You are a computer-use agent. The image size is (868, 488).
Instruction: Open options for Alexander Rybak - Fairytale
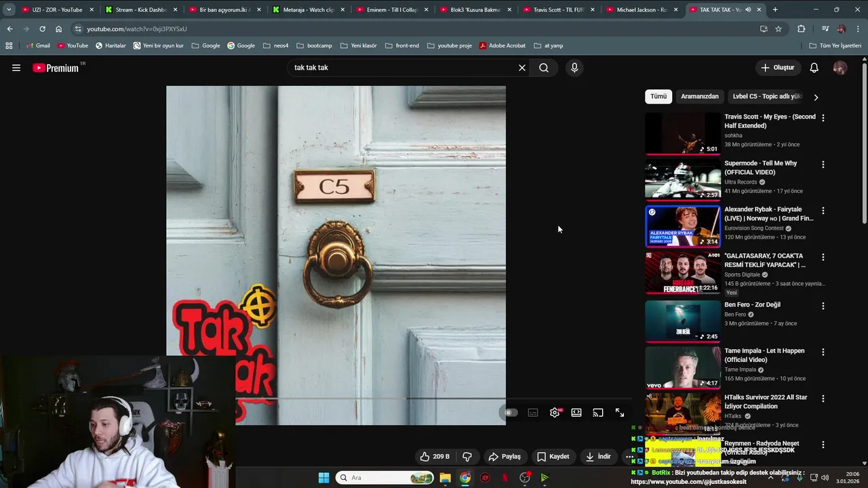pos(823,211)
